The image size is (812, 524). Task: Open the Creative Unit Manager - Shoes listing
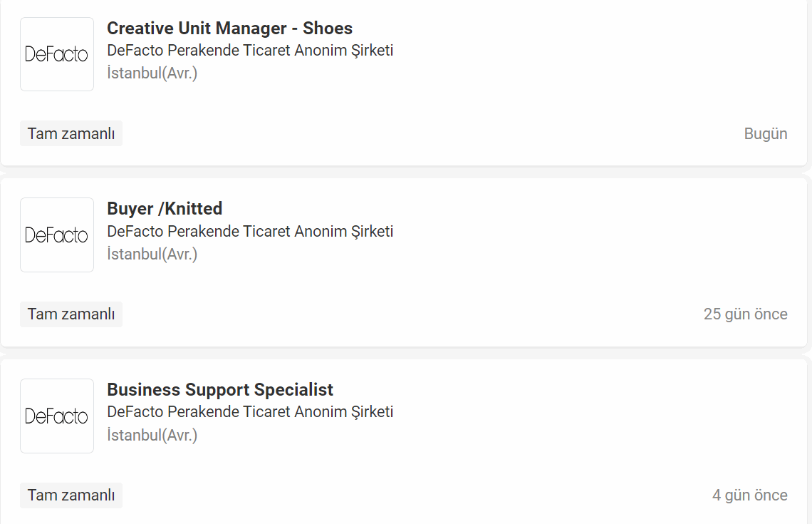229,28
